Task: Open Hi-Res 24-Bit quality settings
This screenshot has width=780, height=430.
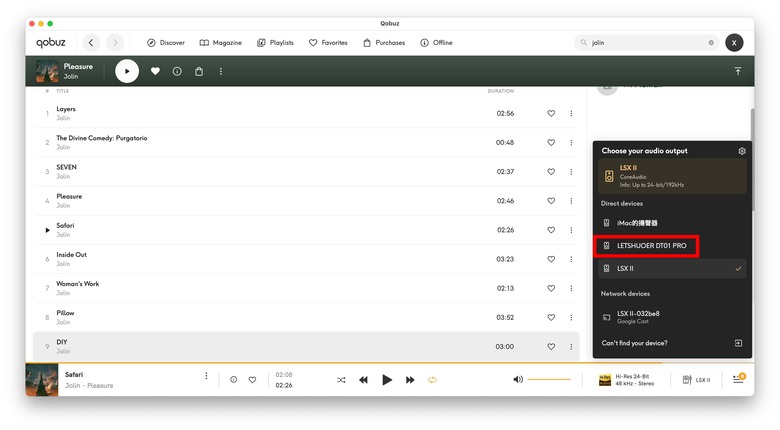Action: click(x=626, y=380)
